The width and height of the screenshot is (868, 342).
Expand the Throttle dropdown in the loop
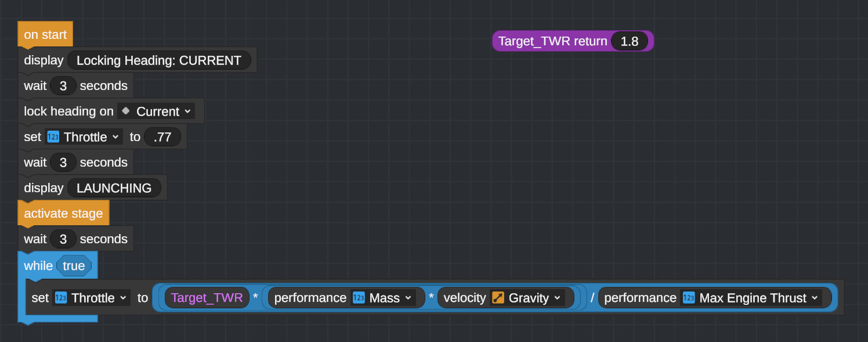tap(91, 298)
